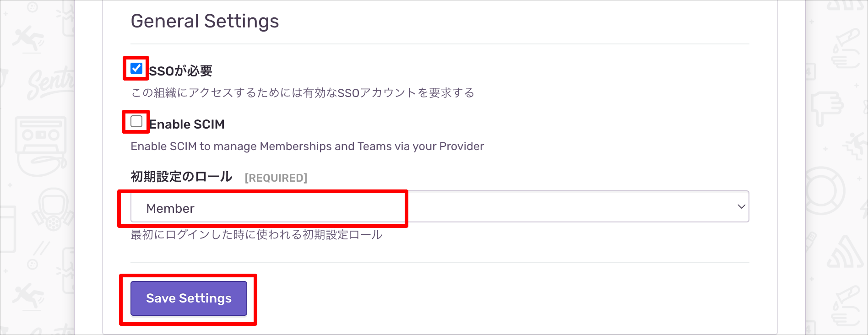Click the chevron arrow of role select
This screenshot has width=868, height=335.
(741, 207)
